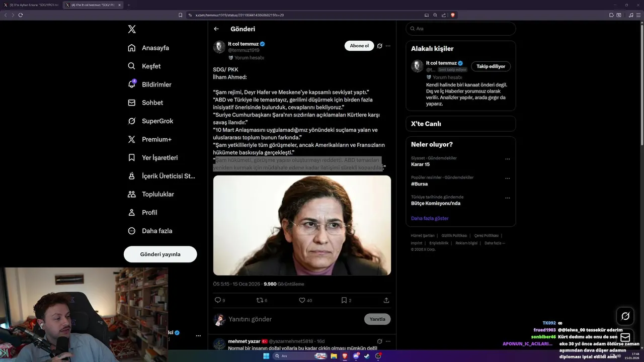Open X'te Canlı section
644x362 pixels.
[461, 124]
